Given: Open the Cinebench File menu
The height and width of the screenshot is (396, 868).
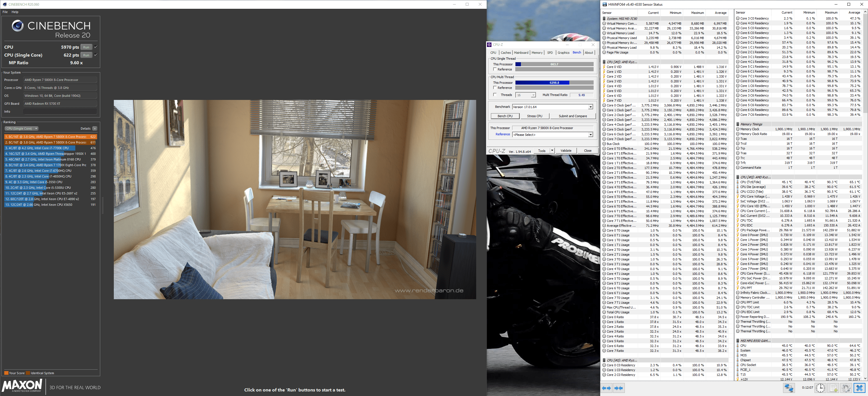Looking at the screenshot, I should click(5, 12).
